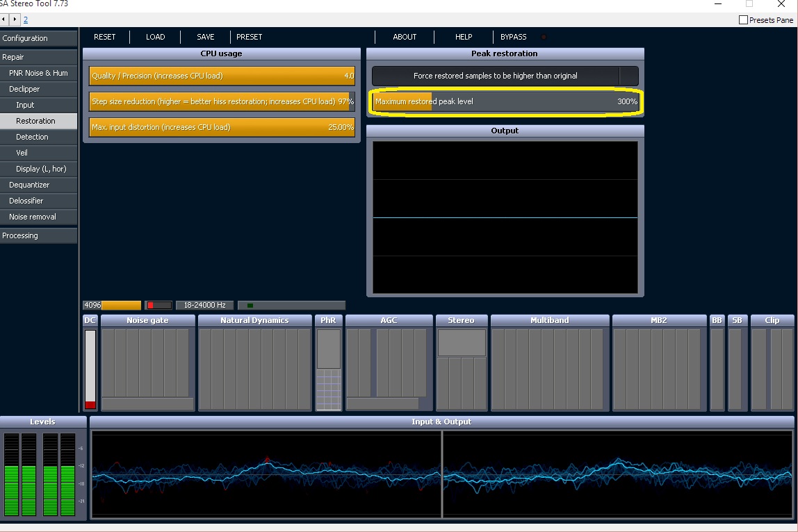Toggle the BYPASS switch
Screen dimensions: 798x532
(514, 37)
